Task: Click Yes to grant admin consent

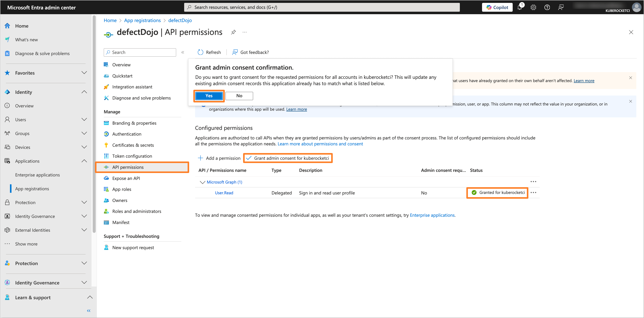Action: pos(209,96)
